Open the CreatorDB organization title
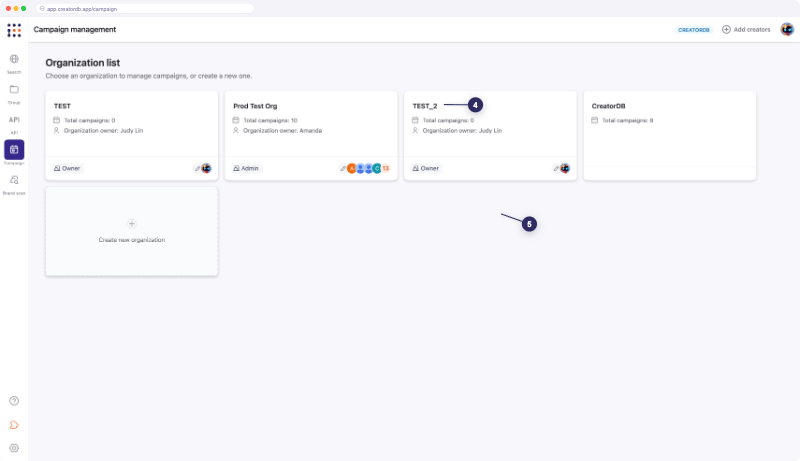This screenshot has width=800, height=461. (x=609, y=106)
